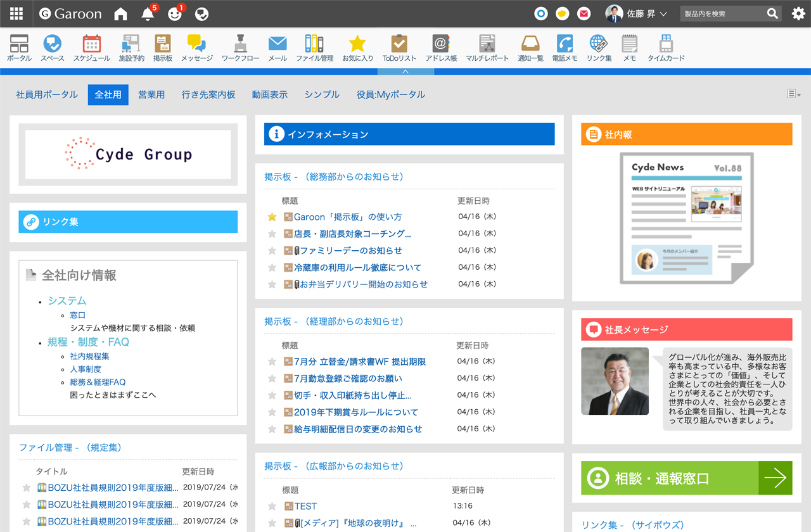Toggle star for 店長・副店長対象コーチング post
The width and height of the screenshot is (811, 532).
(272, 234)
